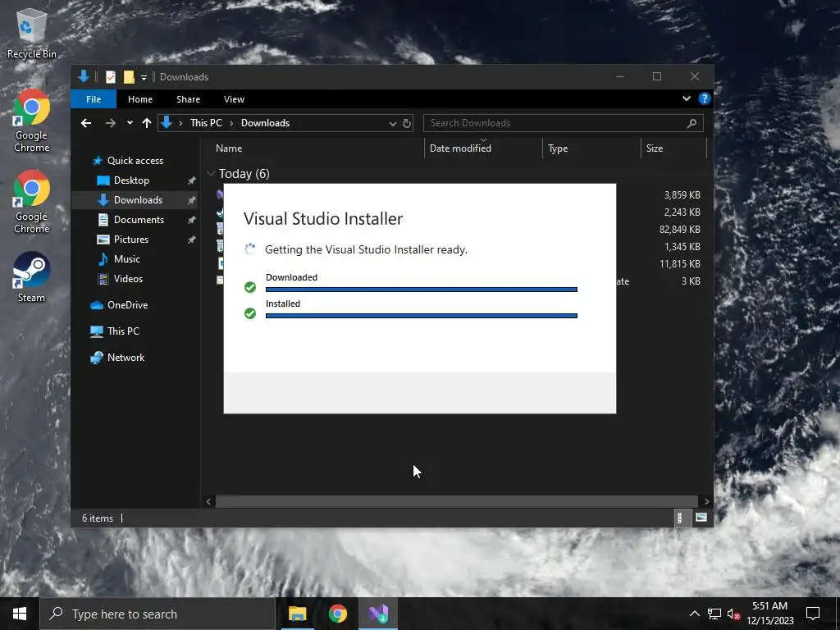The height and width of the screenshot is (630, 840).
Task: Open Explorer Help via question mark icon
Action: click(705, 98)
